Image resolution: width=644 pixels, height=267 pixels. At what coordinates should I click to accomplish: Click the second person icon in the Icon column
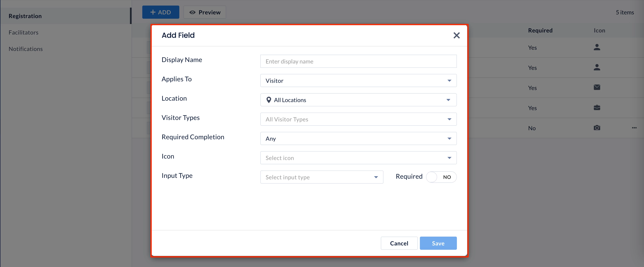tap(597, 67)
